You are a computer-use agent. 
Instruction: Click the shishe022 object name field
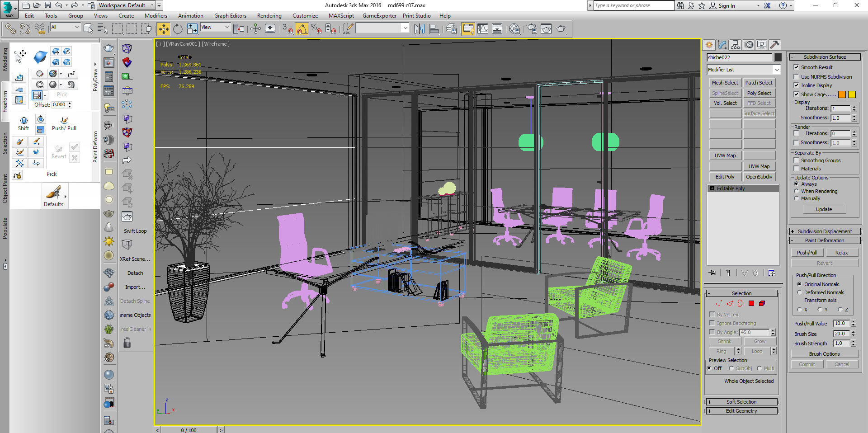coord(740,57)
